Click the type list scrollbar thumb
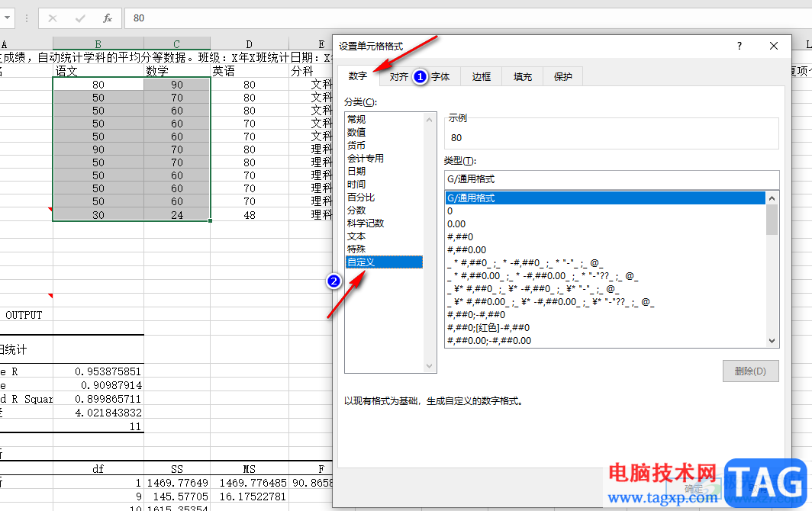812x511 pixels. pos(772,220)
